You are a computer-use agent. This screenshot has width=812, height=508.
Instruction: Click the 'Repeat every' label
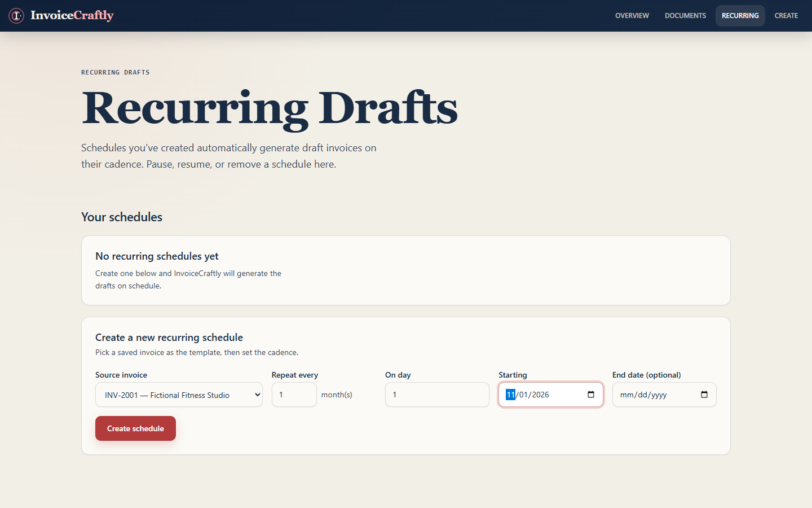(x=295, y=375)
